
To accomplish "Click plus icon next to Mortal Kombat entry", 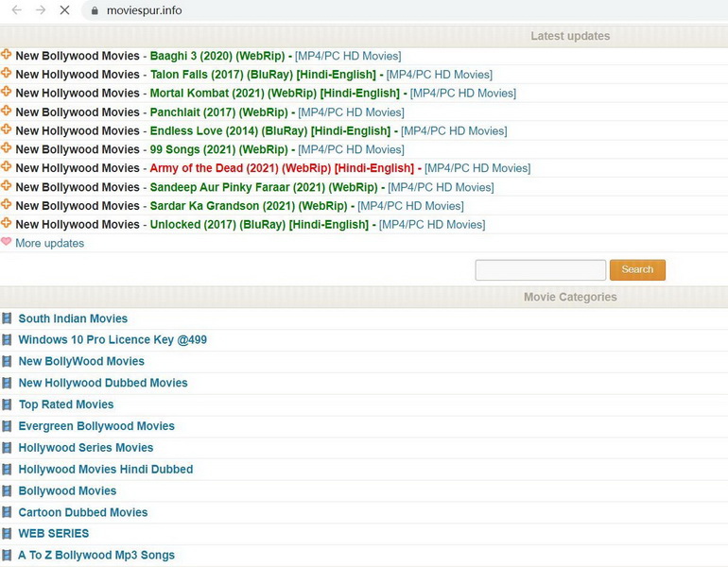I will (x=7, y=93).
